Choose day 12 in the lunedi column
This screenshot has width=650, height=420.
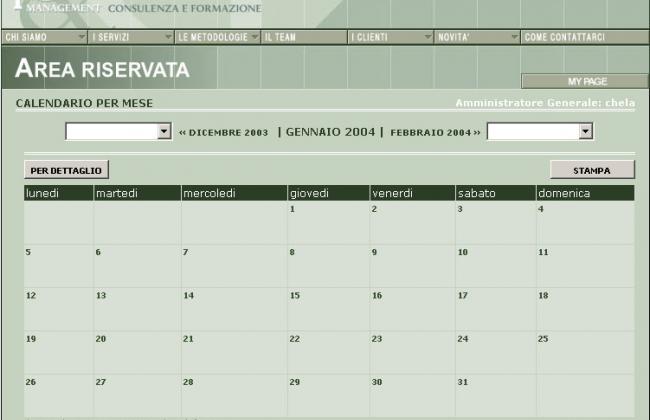tap(31, 296)
